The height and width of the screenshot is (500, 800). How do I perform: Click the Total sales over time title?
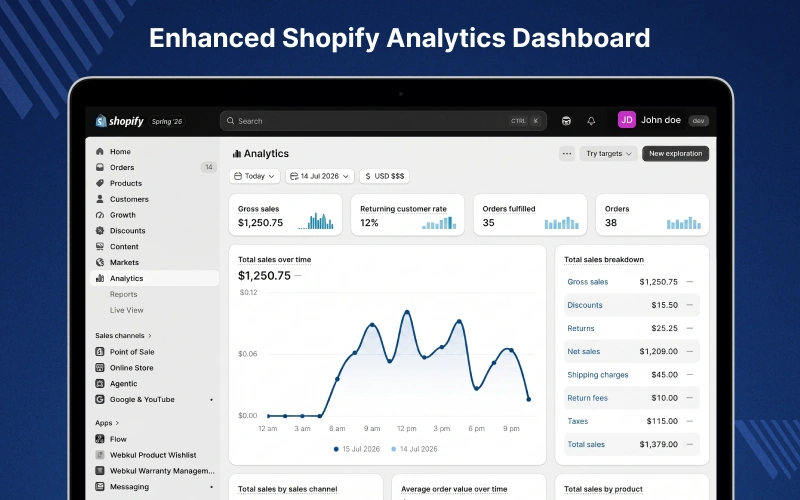coord(274,259)
